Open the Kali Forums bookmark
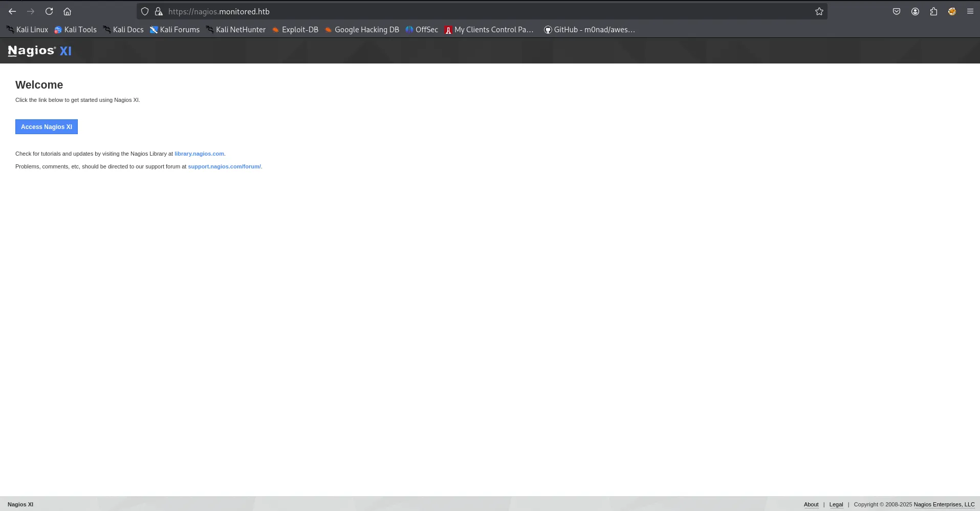 tap(175, 30)
